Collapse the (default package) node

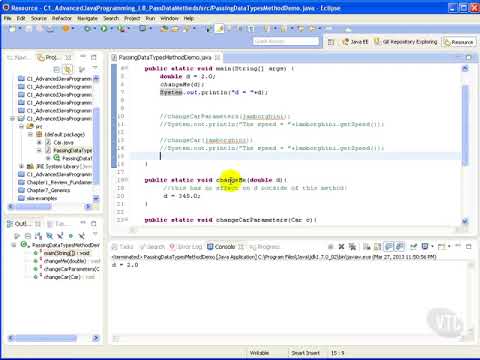tap(30, 134)
